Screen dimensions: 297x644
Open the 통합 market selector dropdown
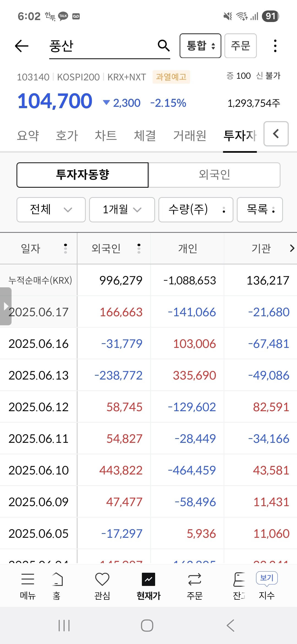pos(200,46)
